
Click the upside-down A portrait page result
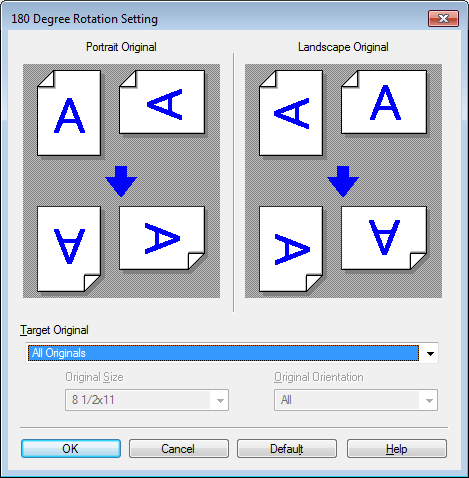pos(69,249)
